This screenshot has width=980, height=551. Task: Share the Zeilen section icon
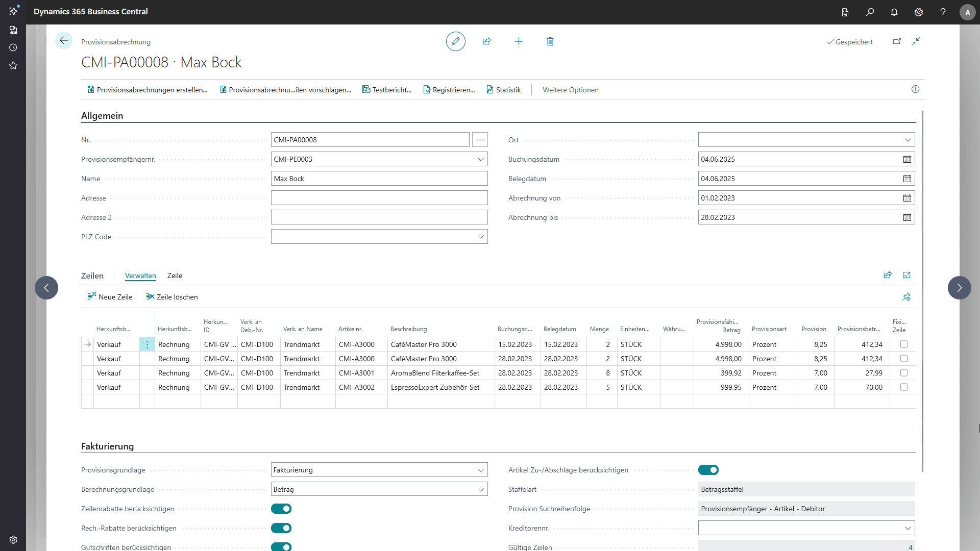[x=888, y=275]
